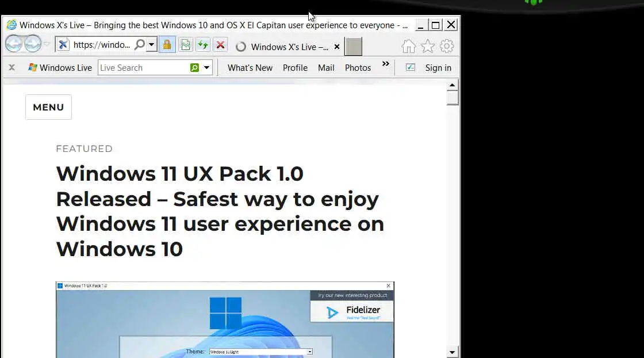Go back with the browser Back arrow
Screen dimensions: 644x358
pos(14,44)
